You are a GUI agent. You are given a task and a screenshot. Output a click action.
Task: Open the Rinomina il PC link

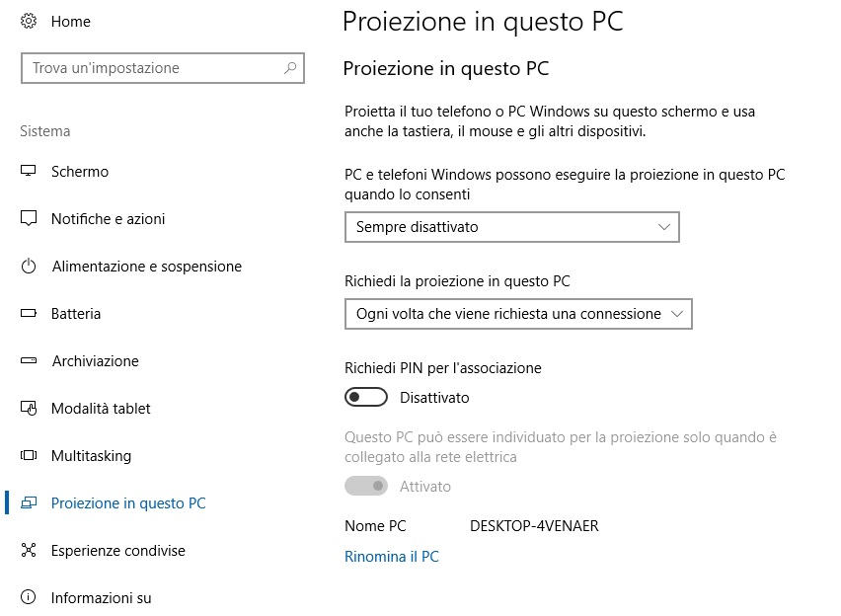coord(392,557)
